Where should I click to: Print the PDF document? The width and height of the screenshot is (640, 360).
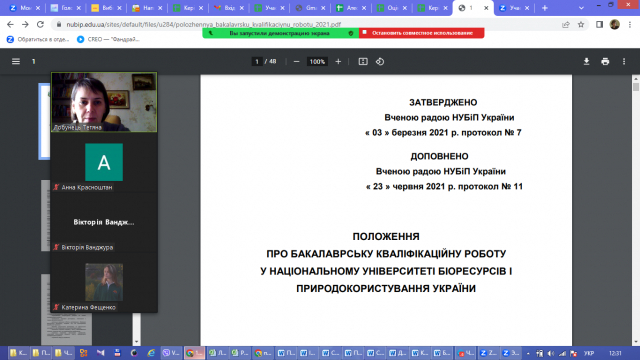[605, 62]
